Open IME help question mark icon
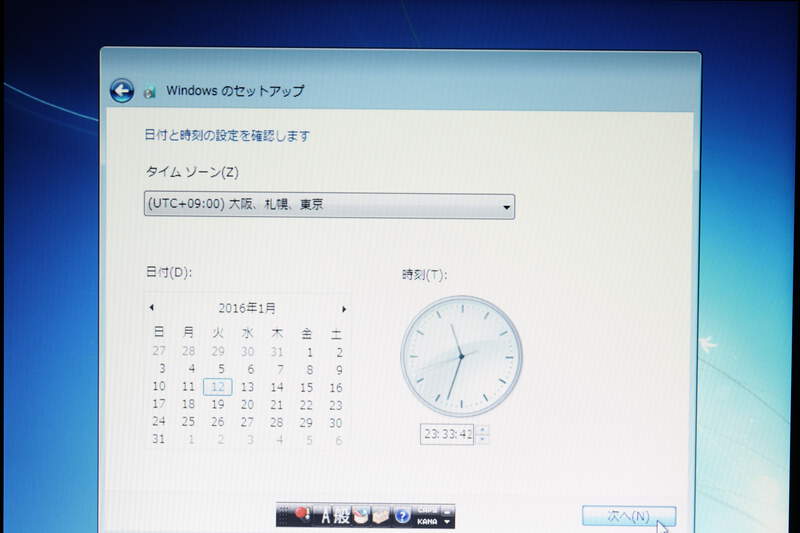800x533 pixels. [402, 516]
